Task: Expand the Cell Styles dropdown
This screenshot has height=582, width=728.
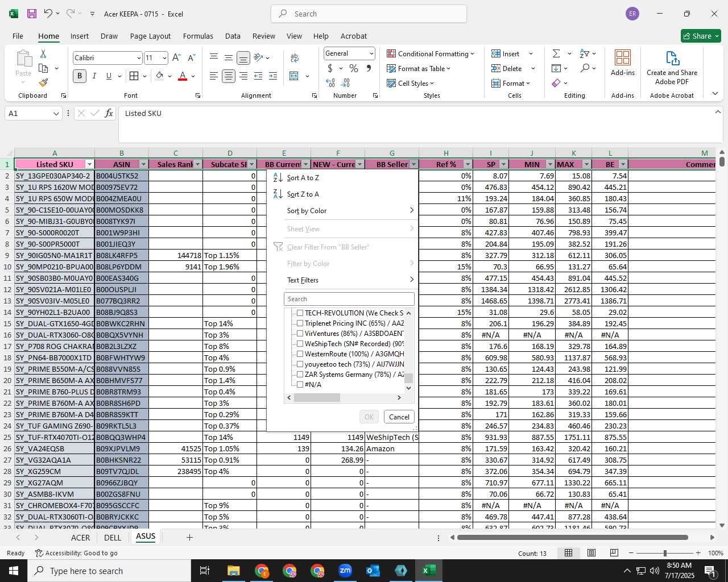Action: click(x=432, y=84)
